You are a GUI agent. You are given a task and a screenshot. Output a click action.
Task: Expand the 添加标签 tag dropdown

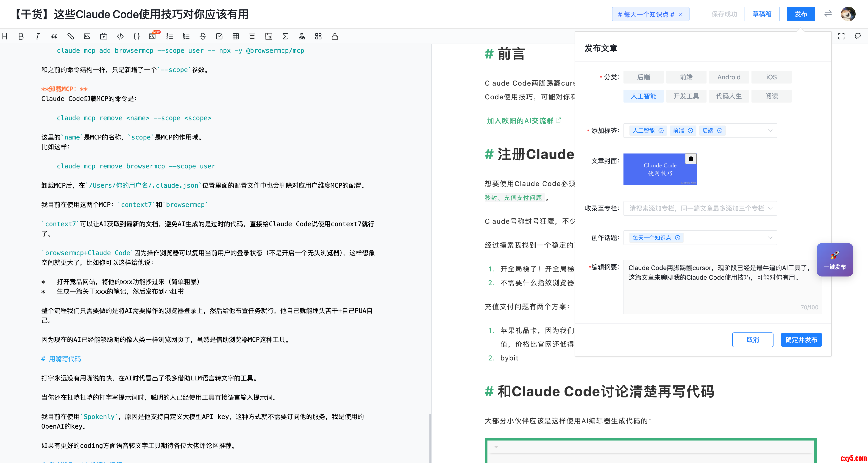(770, 131)
